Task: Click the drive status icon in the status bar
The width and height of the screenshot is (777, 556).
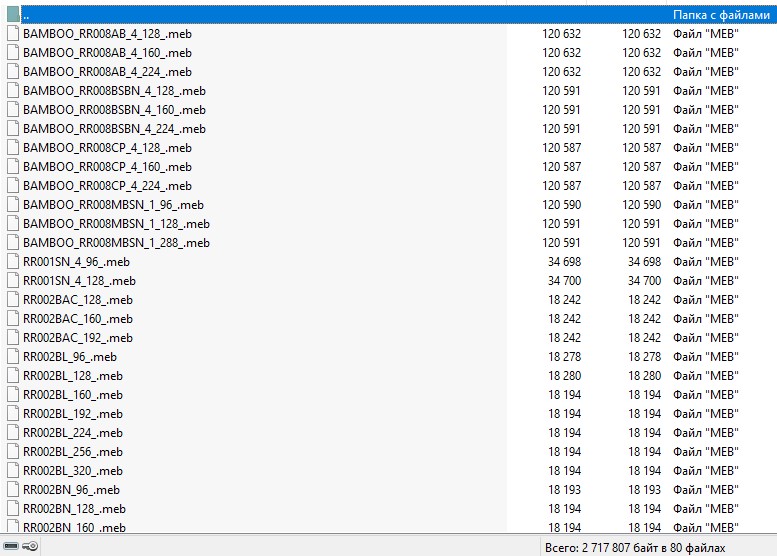Action: [11, 546]
